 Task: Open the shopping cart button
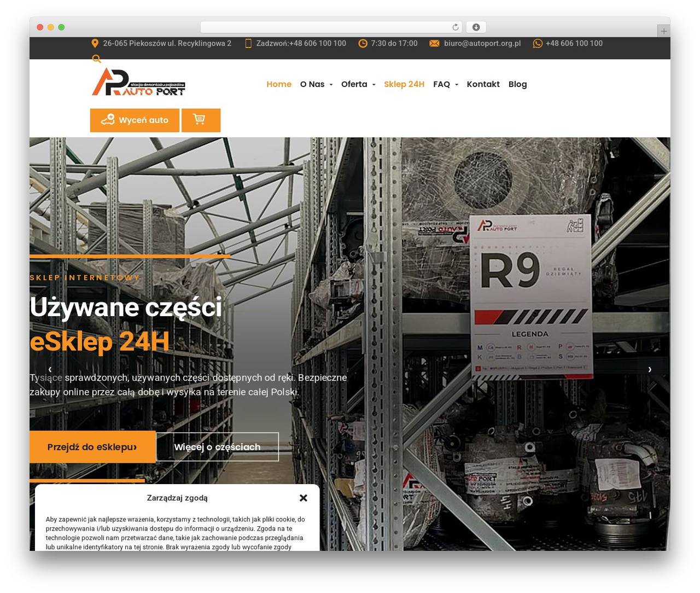pos(201,120)
